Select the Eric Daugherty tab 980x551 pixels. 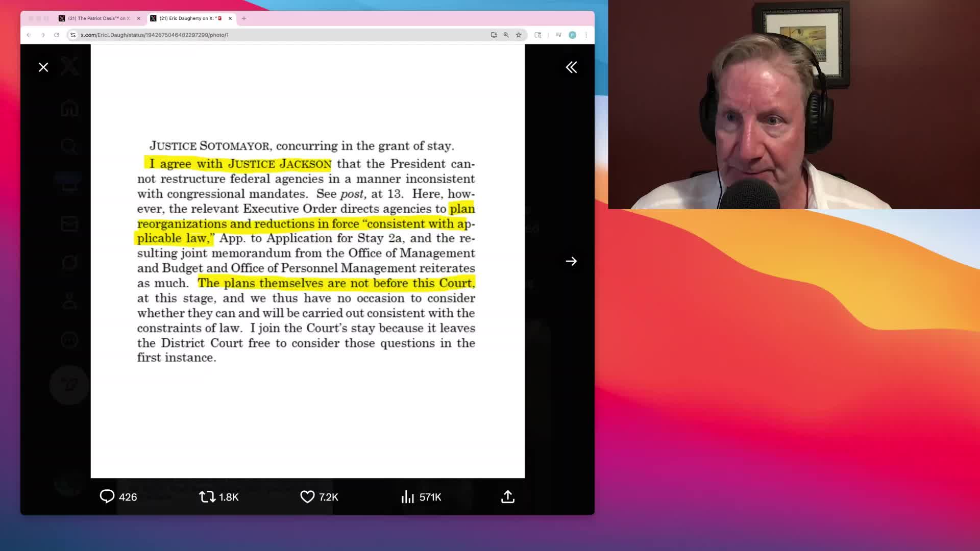pos(189,18)
